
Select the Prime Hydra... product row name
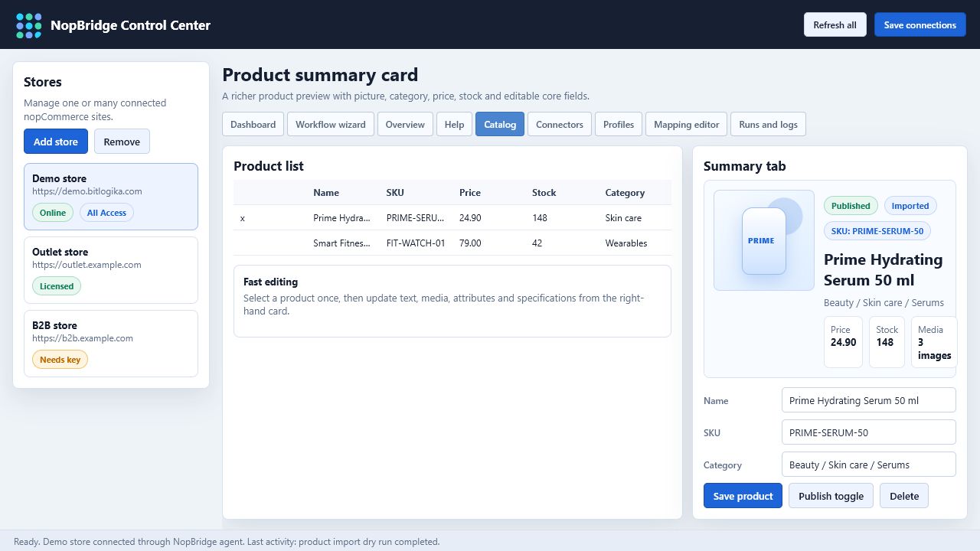[341, 218]
